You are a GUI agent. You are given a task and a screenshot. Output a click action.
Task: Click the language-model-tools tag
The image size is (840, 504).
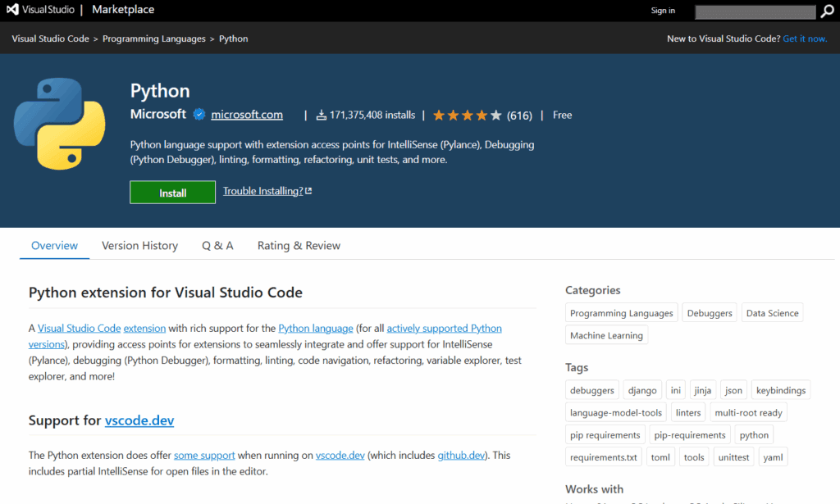click(x=616, y=412)
